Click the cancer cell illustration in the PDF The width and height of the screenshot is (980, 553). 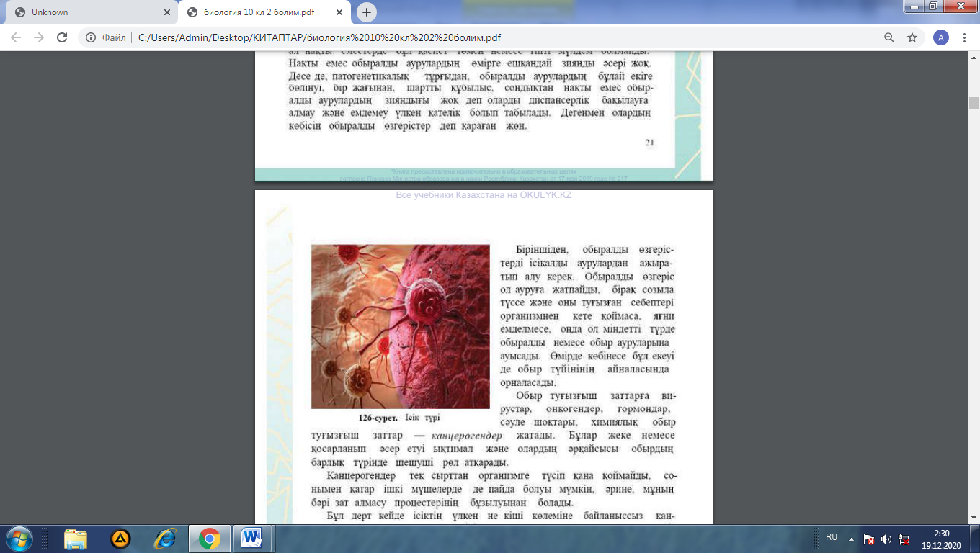400,326
